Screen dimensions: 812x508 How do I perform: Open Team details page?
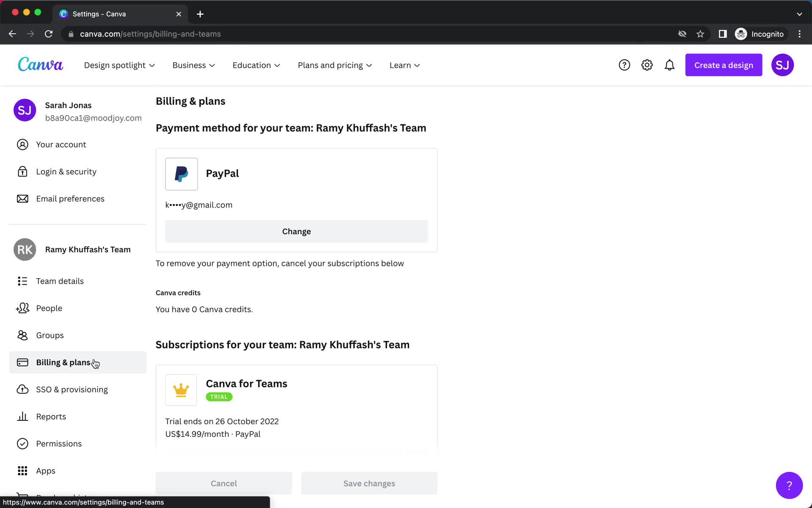pos(78,281)
